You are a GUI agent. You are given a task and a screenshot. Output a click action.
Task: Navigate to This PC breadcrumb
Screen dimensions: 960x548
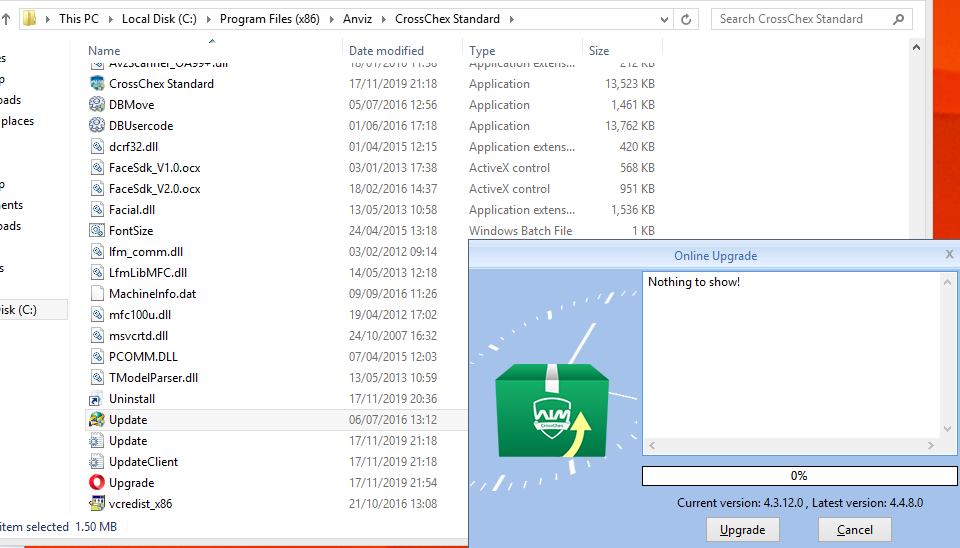[x=78, y=19]
